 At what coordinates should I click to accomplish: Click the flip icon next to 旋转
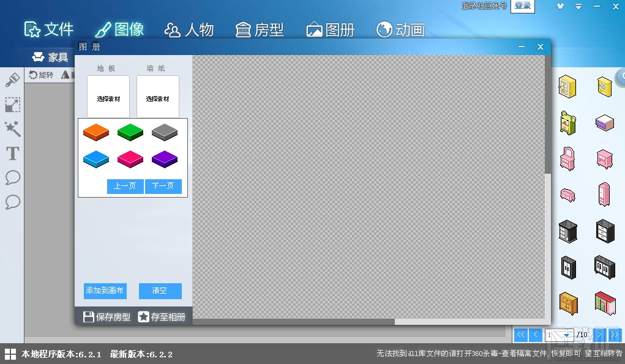click(64, 75)
